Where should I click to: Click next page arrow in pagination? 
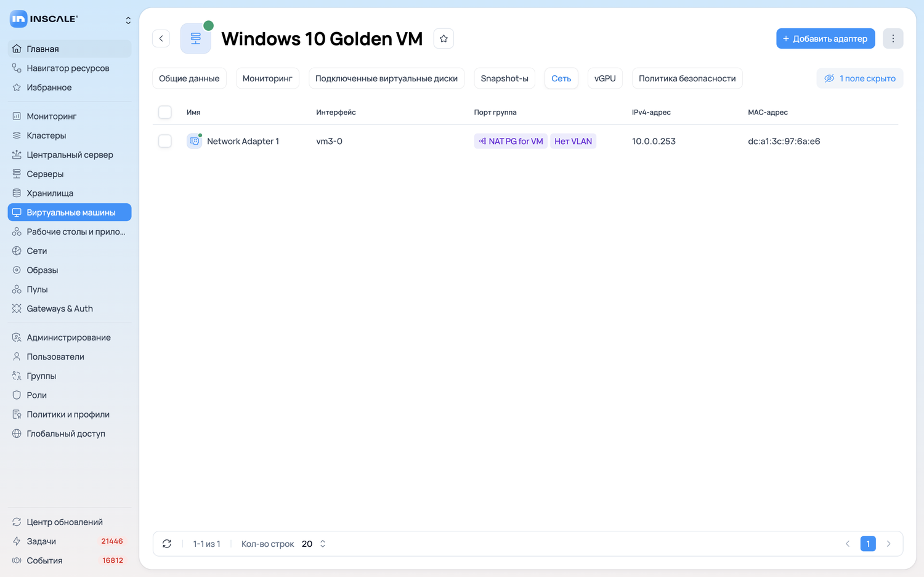888,544
